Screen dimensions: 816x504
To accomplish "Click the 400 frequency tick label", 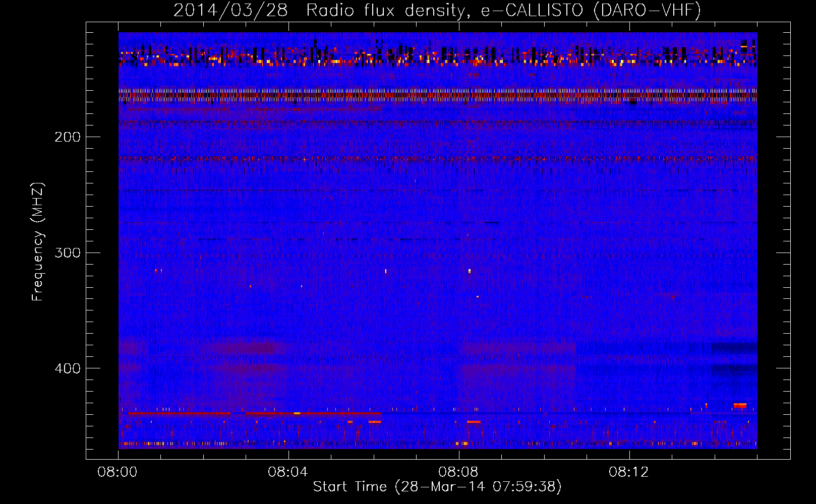I will (x=68, y=368).
